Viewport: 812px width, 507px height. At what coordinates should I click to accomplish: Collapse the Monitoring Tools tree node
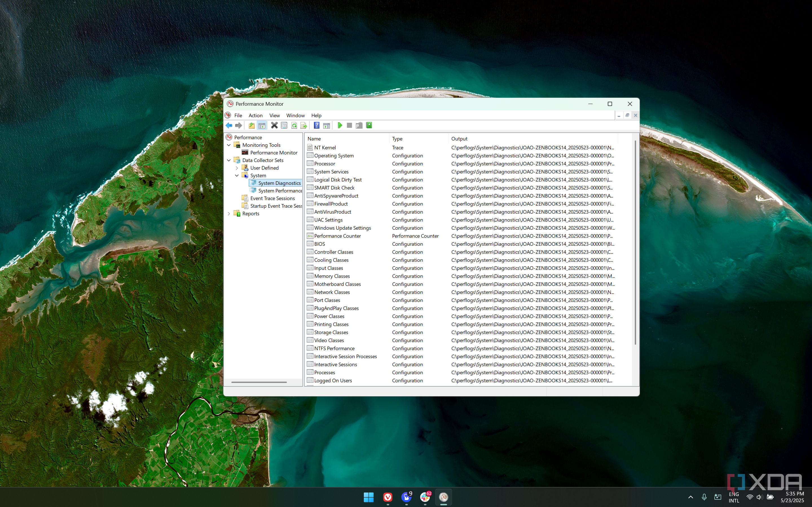click(x=229, y=145)
